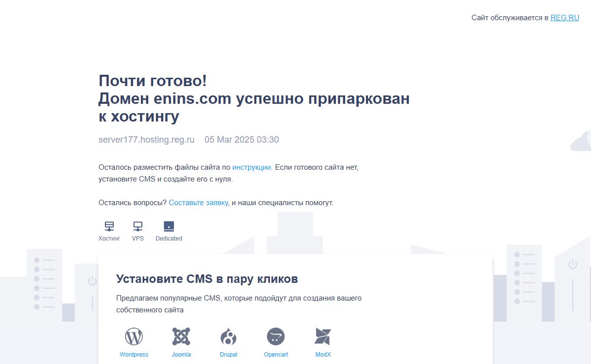Image resolution: width=591 pixels, height=364 pixels.
Task: Open the ModX text link
Action: point(323,355)
